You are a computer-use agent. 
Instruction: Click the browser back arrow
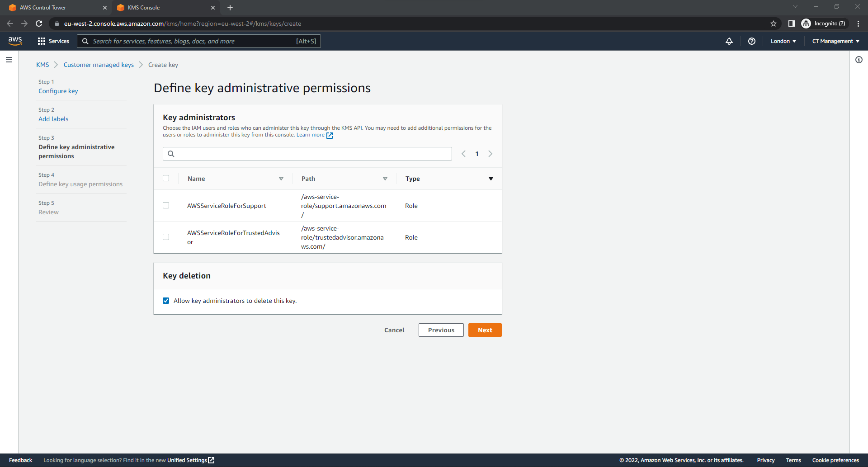tap(10, 24)
